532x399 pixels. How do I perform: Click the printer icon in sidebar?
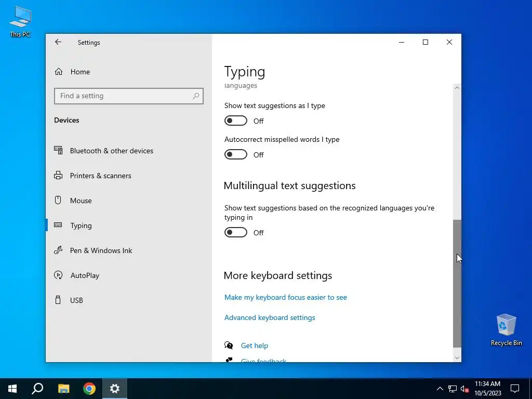tap(58, 175)
